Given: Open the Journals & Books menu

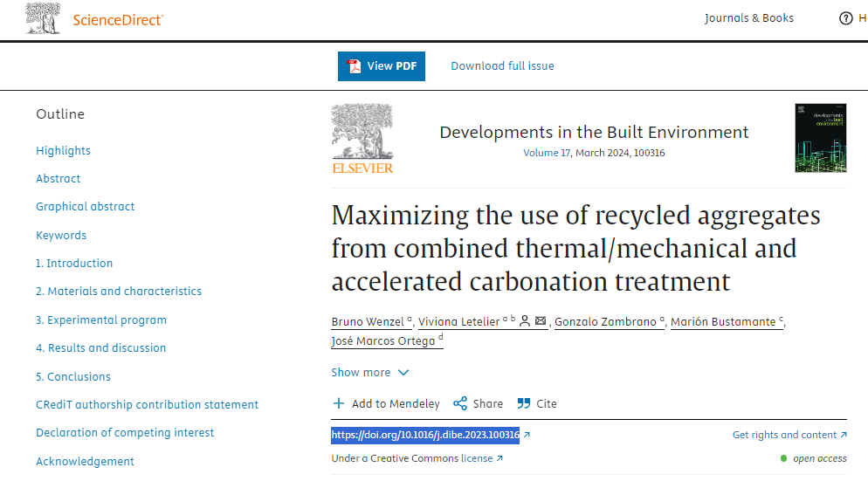Looking at the screenshot, I should [749, 18].
